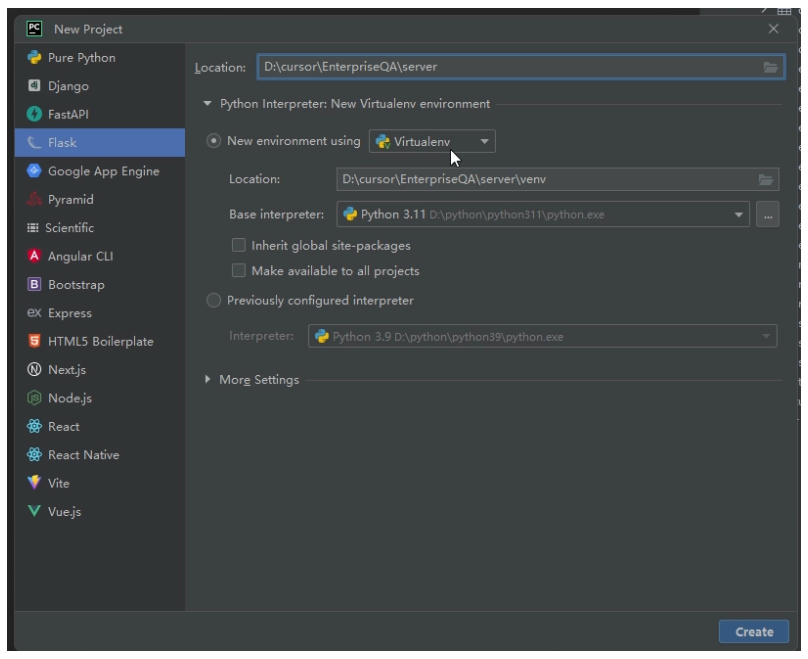Enable Inherit global site-packages checkbox

[x=239, y=245]
